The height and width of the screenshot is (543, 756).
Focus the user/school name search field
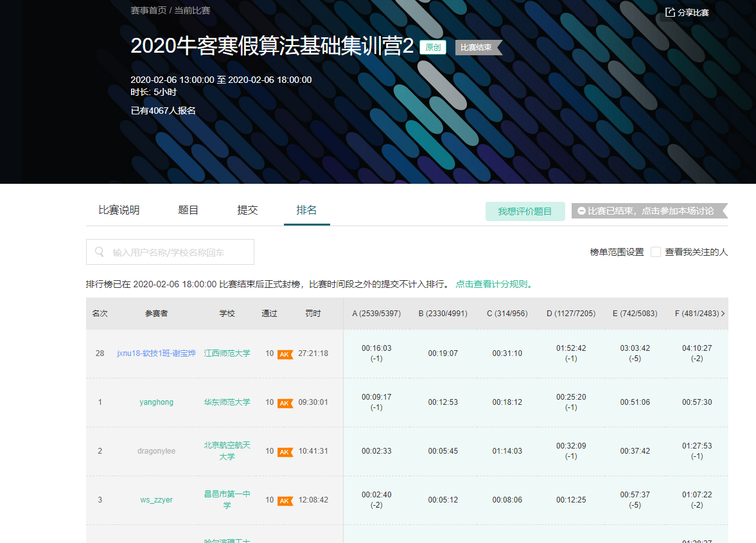pos(170,252)
